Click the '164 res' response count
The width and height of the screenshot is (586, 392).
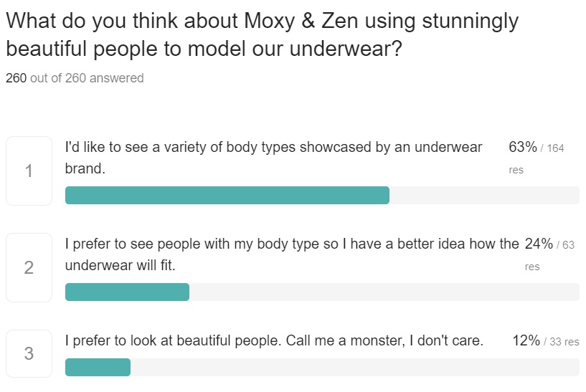(537, 158)
